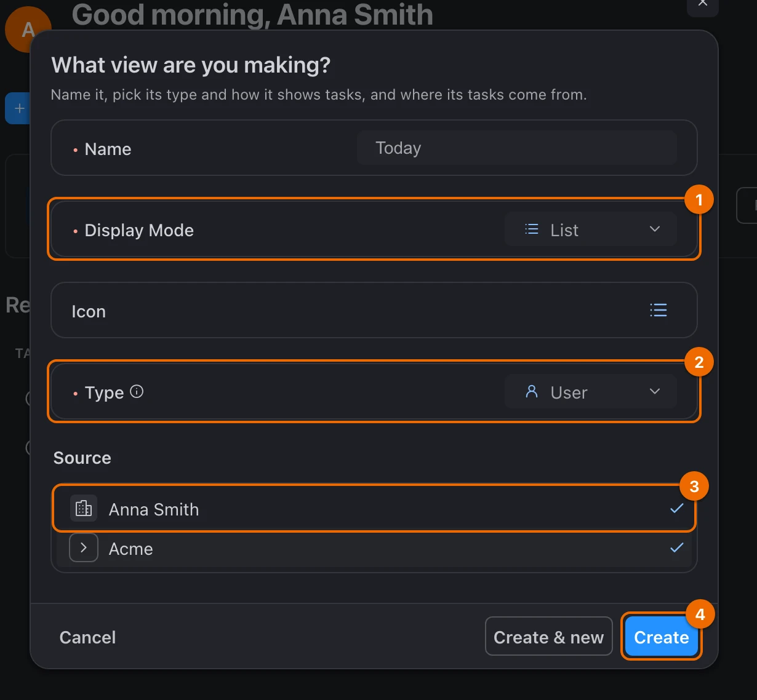Click the Cancel button
Screen dimensions: 757x700
(87, 637)
